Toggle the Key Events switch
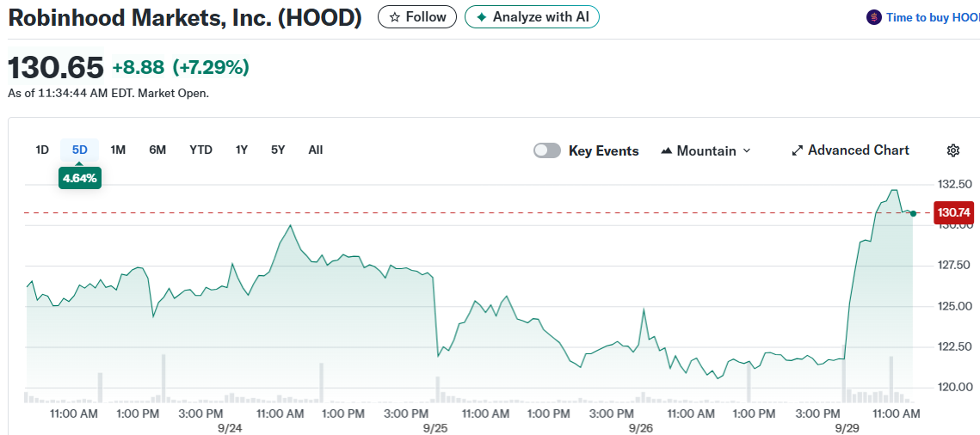980x435 pixels. pos(547,150)
